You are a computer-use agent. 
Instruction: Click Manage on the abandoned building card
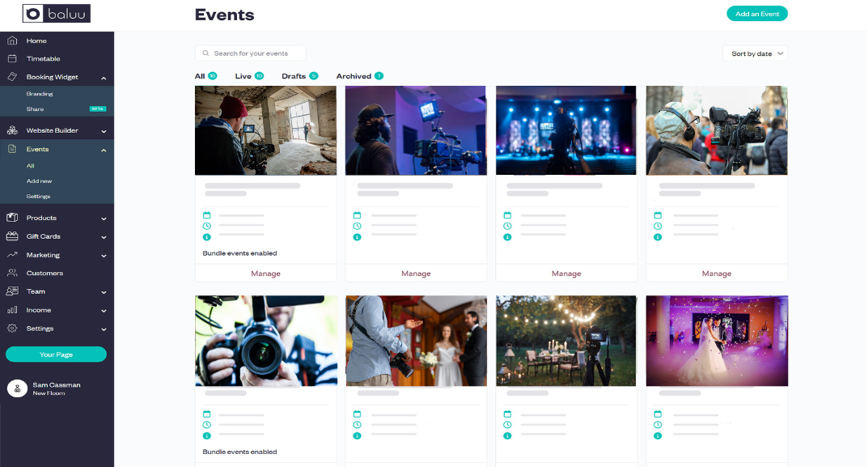[265, 273]
